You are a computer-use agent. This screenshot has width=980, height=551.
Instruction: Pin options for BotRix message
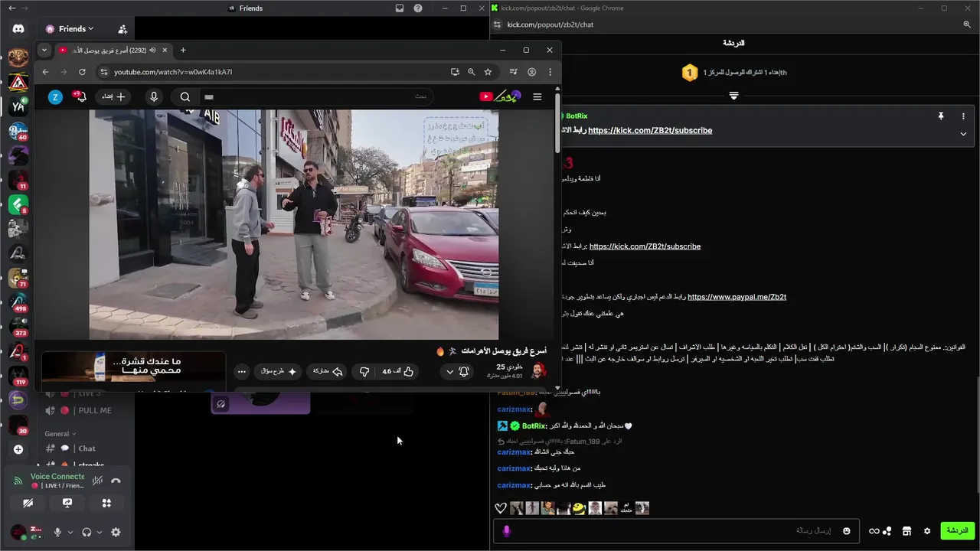pyautogui.click(x=941, y=116)
